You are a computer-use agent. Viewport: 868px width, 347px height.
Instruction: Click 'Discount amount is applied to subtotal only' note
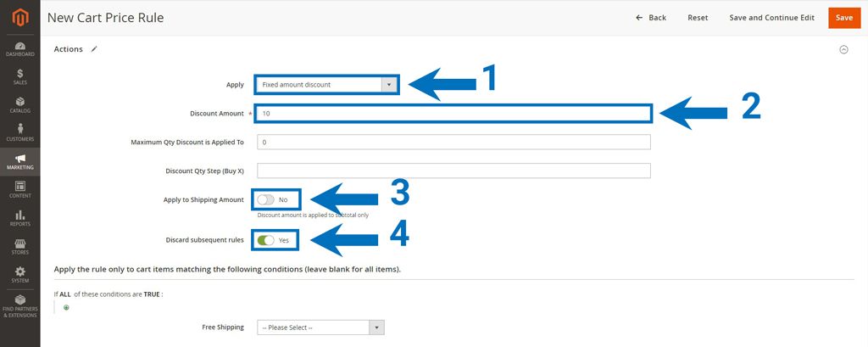(x=313, y=215)
